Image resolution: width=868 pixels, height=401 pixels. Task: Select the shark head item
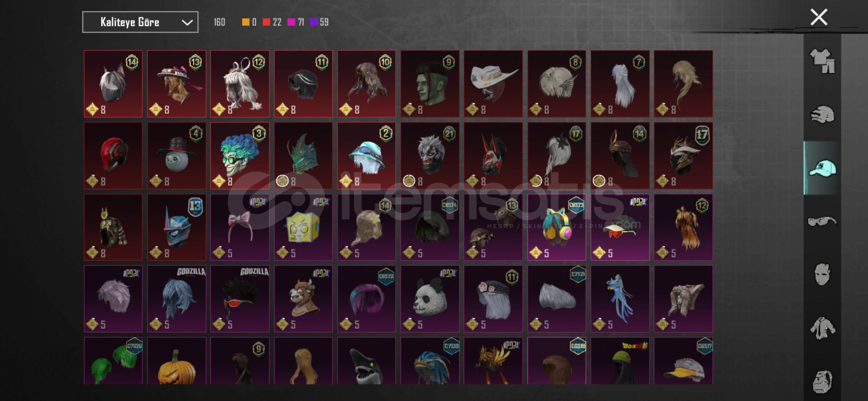coord(366,361)
